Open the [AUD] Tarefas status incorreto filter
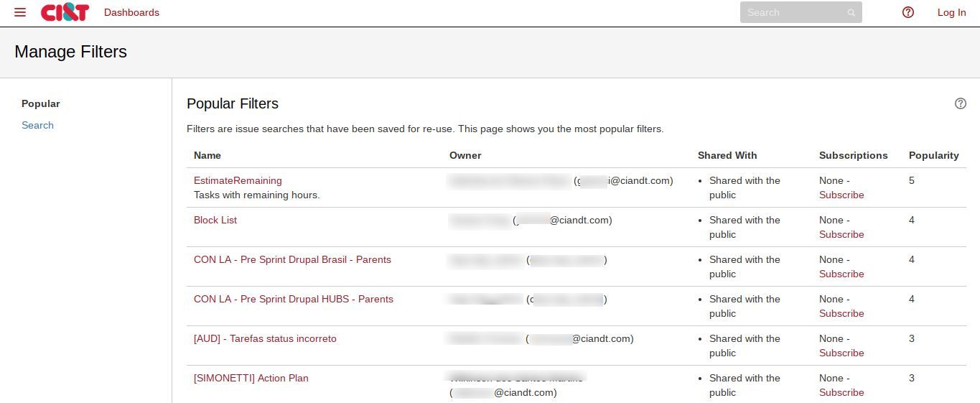The width and height of the screenshot is (980, 403). [265, 338]
